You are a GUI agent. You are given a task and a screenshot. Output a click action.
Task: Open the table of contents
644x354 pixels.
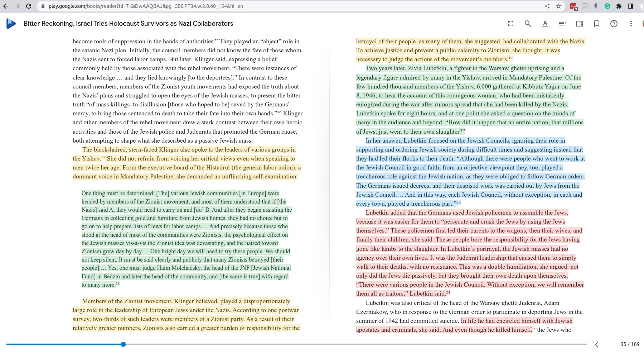(x=562, y=24)
